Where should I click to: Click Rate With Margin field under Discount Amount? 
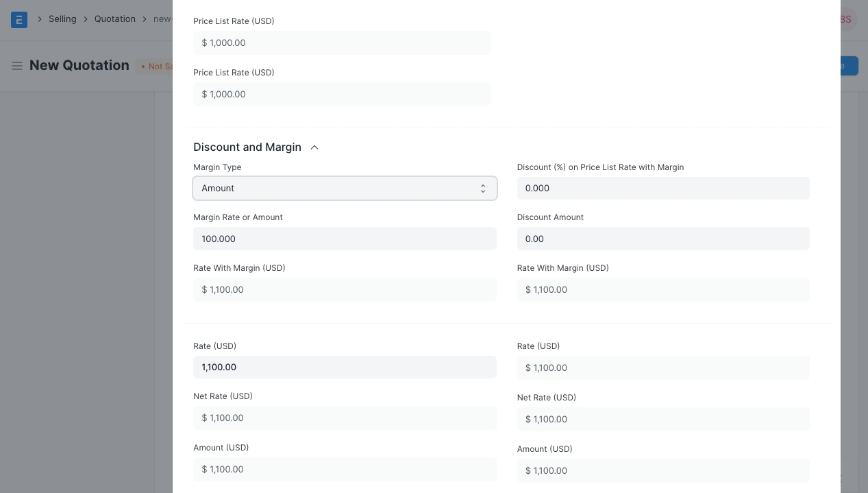(x=662, y=290)
